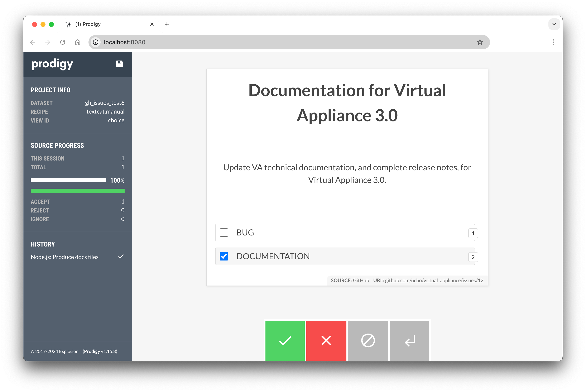Open a new browser tab
The image size is (586, 392).
point(167,24)
